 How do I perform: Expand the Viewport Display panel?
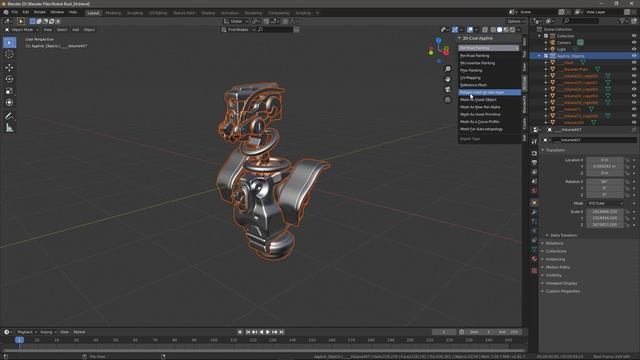coord(561,283)
